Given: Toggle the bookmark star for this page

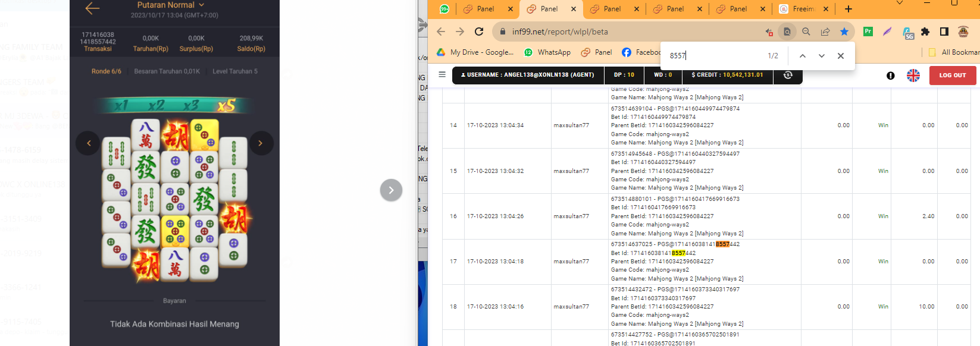Looking at the screenshot, I should tap(844, 32).
